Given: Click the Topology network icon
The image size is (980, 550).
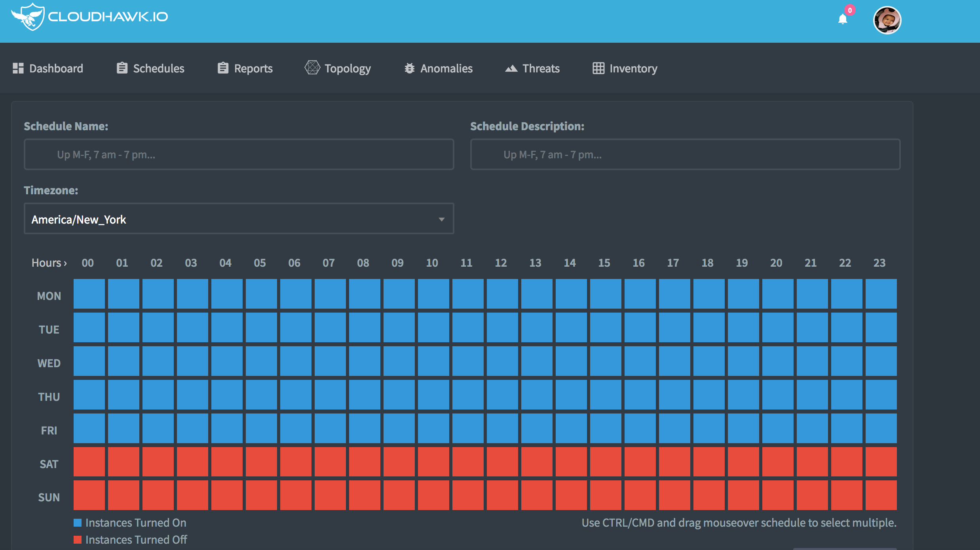Looking at the screenshot, I should pyautogui.click(x=312, y=68).
